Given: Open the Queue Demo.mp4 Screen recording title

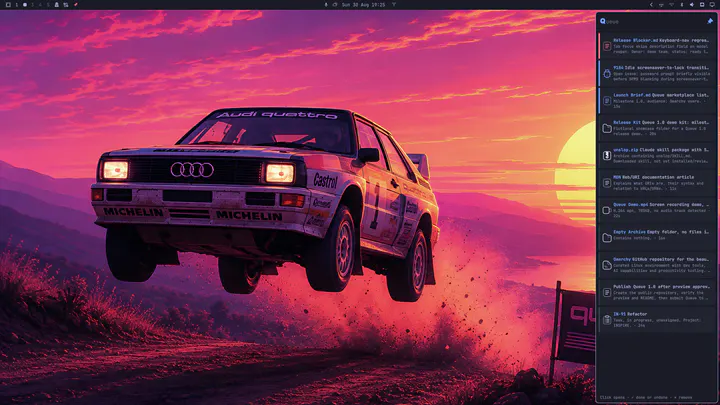Looking at the screenshot, I should click(661, 204).
